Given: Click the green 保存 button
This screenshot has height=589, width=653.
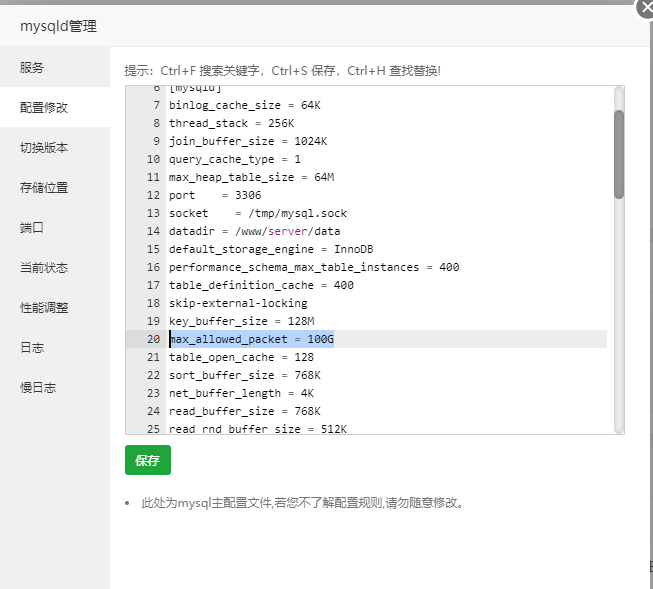Looking at the screenshot, I should point(148,460).
